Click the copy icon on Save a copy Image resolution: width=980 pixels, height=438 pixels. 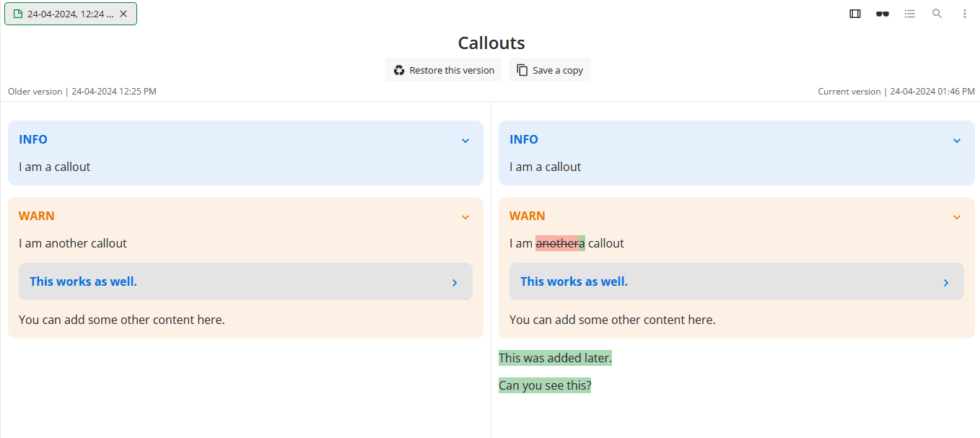[x=522, y=69]
